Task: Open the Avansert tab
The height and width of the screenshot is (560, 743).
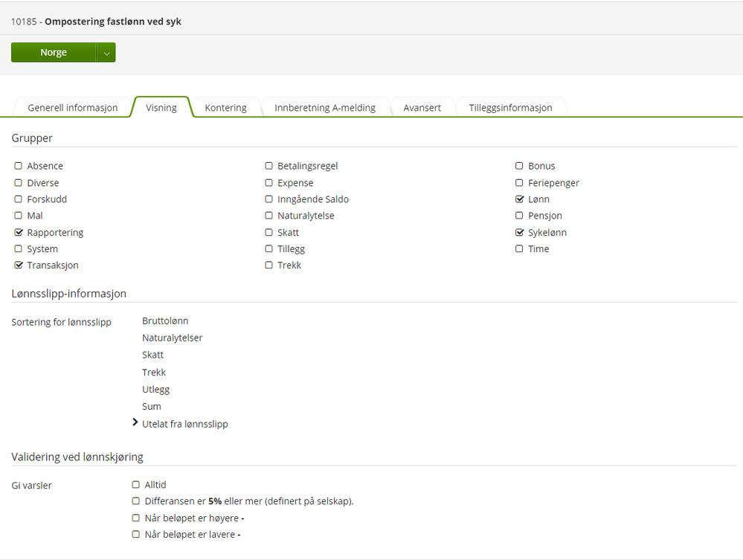Action: click(x=422, y=108)
